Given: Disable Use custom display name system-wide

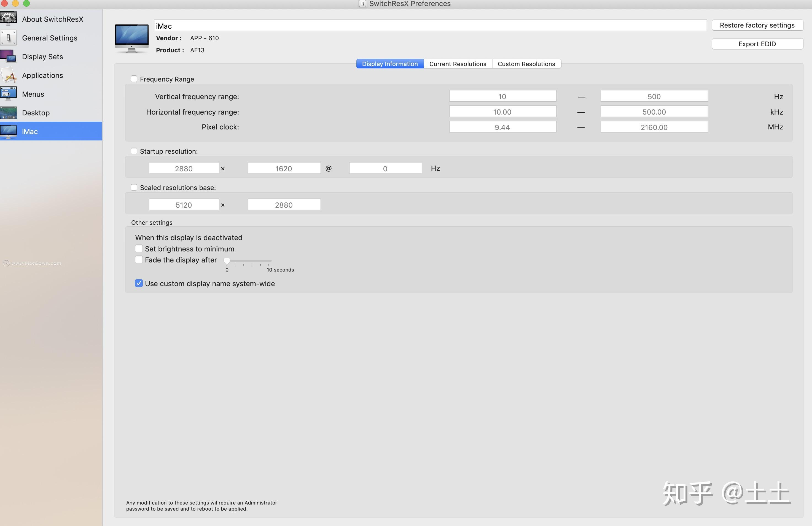Looking at the screenshot, I should [139, 283].
